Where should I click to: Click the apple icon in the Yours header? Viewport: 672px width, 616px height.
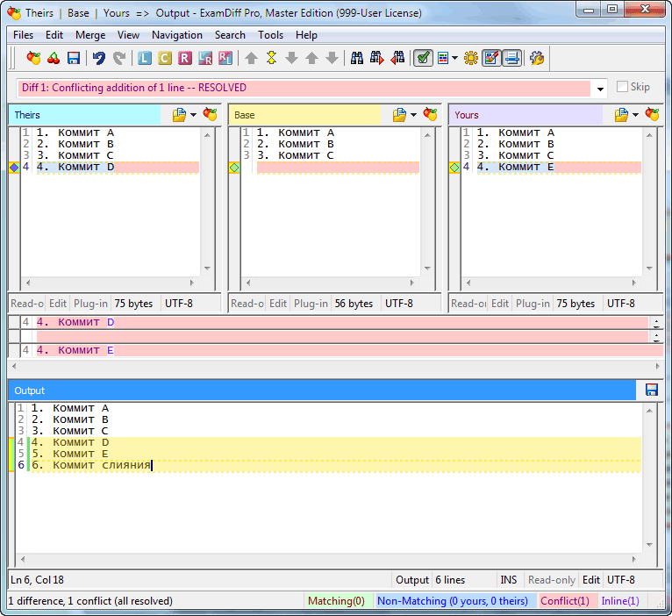653,114
